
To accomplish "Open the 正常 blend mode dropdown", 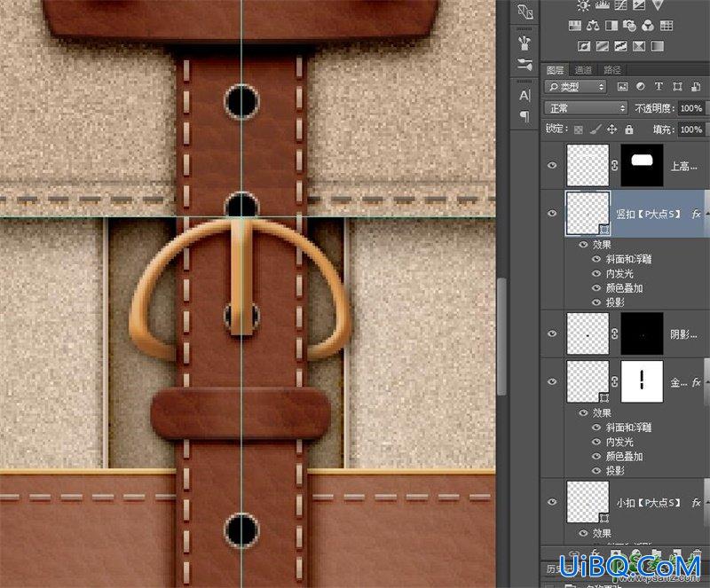I will click(586, 108).
